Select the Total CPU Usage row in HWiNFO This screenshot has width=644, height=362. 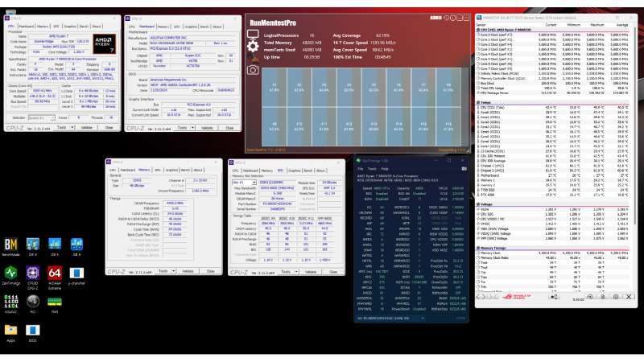coord(552,88)
